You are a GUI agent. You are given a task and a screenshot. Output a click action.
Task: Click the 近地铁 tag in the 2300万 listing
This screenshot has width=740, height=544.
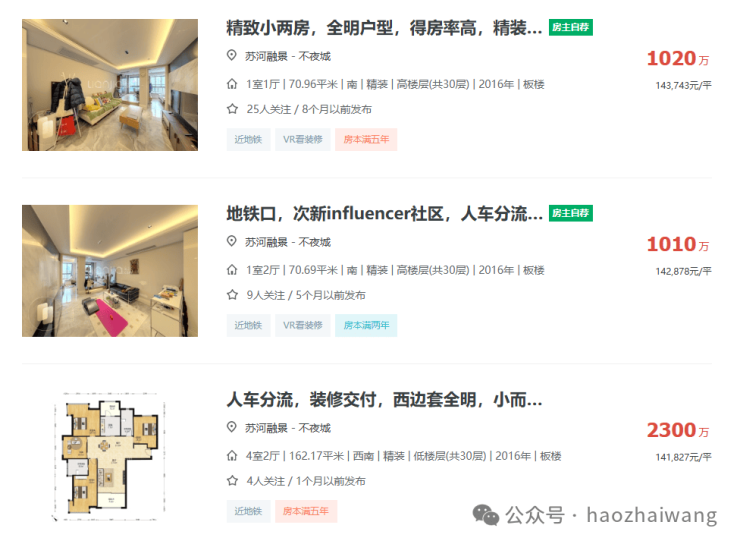click(248, 511)
